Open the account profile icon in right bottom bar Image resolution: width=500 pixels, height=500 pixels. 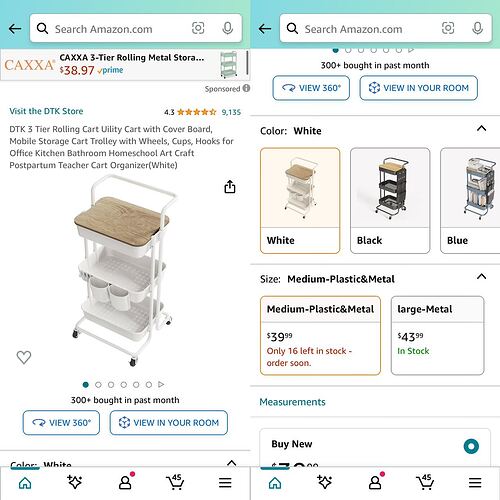point(377,481)
